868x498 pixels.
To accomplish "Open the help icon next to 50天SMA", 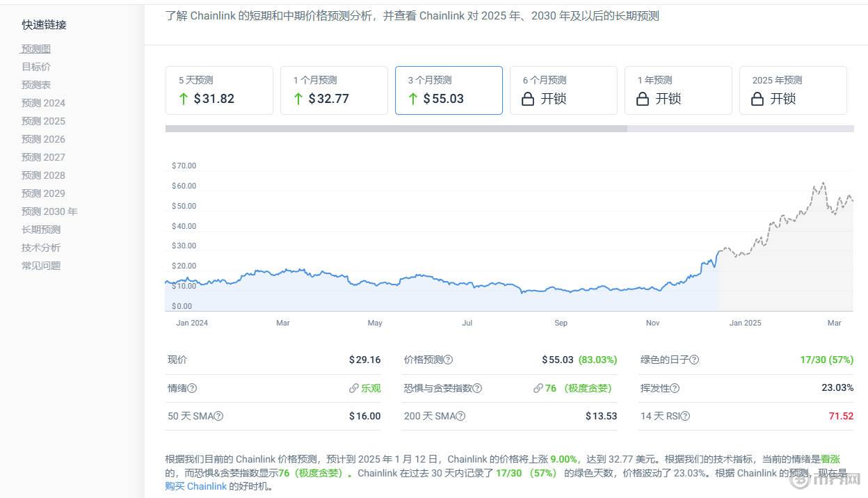I will point(218,416).
